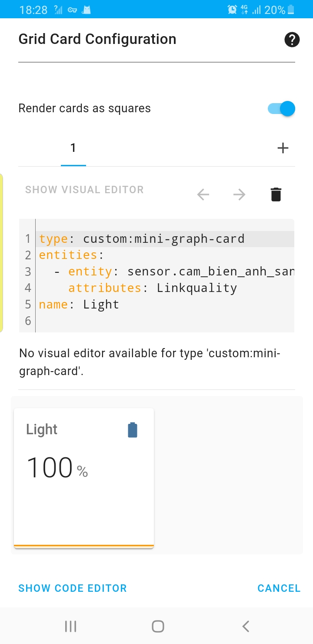Collapse the visual editor panel
Viewport: 313px width, 644px height.
(84, 189)
